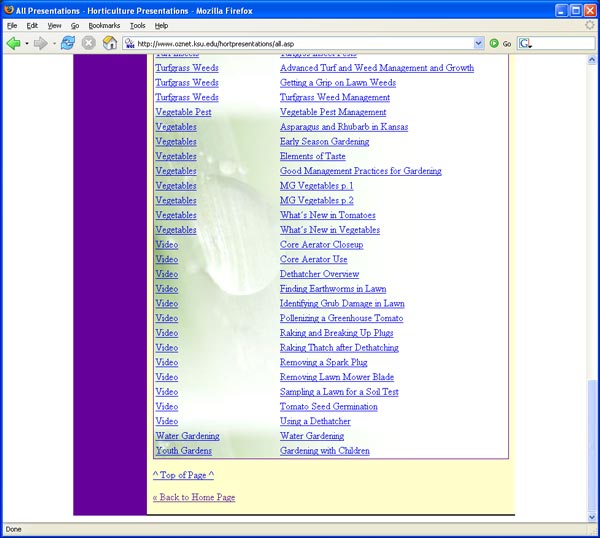Image resolution: width=600 pixels, height=538 pixels.
Task: Go Back to Home Page link
Action: (194, 497)
